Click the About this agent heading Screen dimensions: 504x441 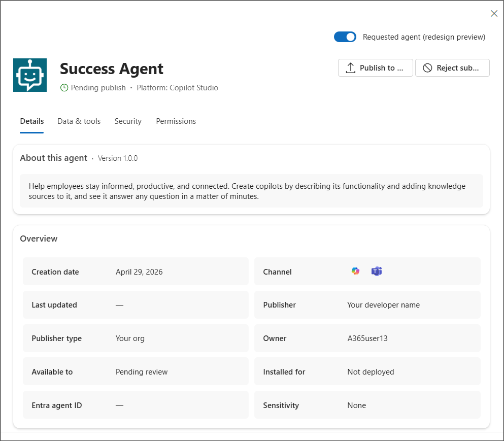click(x=54, y=158)
